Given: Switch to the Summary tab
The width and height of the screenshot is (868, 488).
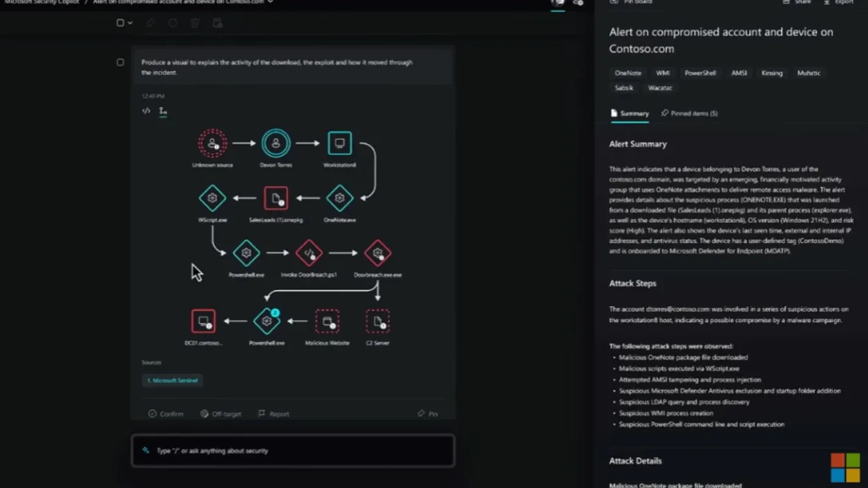Looking at the screenshot, I should click(x=630, y=113).
